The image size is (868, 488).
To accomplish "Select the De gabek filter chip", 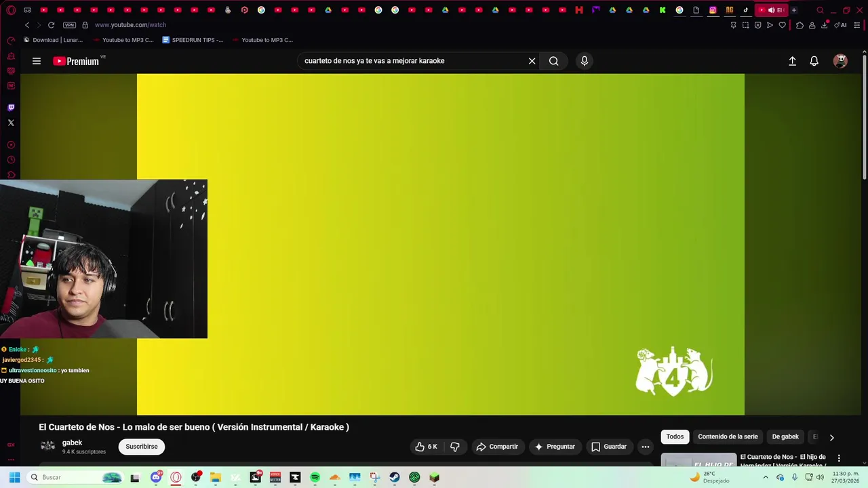I will pos(785,436).
